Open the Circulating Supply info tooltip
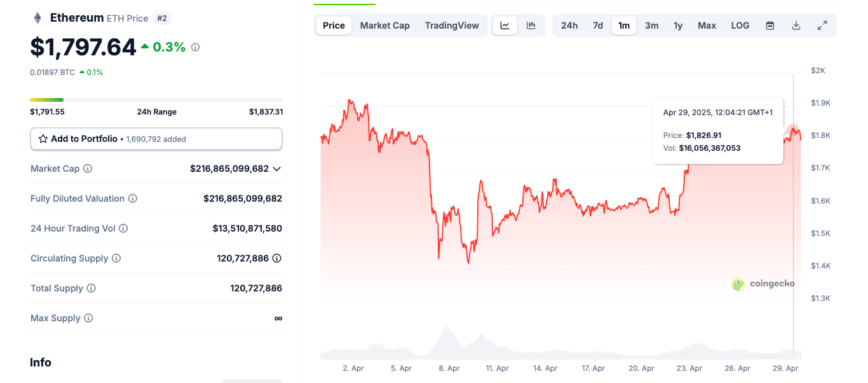The image size is (868, 383). [x=116, y=258]
